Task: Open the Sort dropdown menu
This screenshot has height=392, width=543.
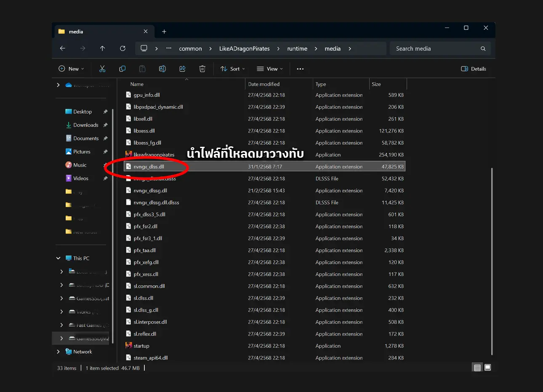Action: pos(232,69)
